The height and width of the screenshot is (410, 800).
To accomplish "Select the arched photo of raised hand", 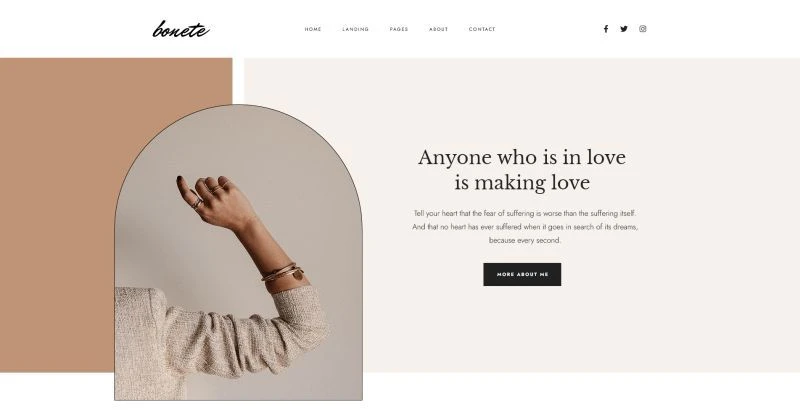I will click(238, 252).
